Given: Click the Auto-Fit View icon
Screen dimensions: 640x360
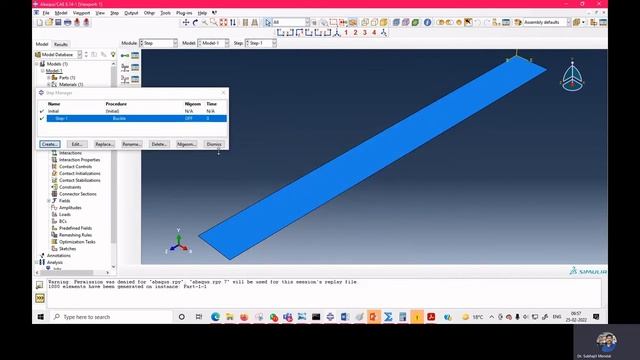Looking at the screenshot, I should pyautogui.click(x=223, y=22).
